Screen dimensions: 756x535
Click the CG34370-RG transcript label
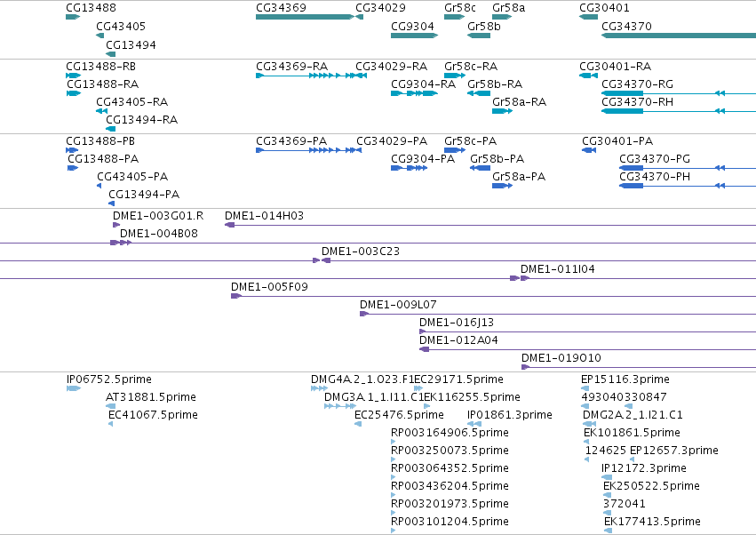tap(637, 84)
